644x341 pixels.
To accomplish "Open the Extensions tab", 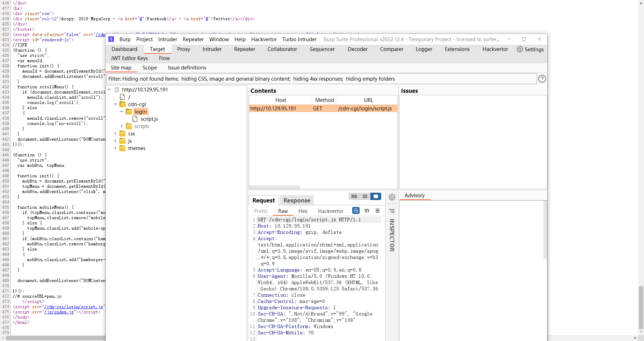I will [x=457, y=49].
